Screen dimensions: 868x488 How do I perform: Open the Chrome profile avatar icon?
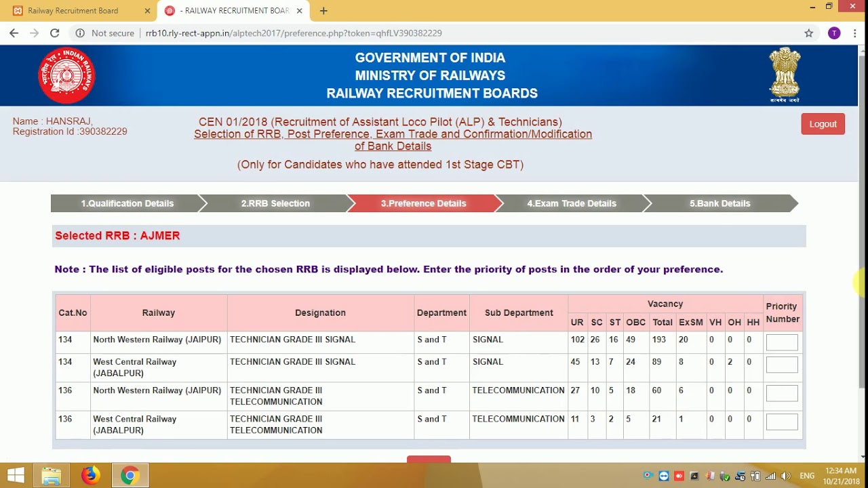(x=834, y=33)
